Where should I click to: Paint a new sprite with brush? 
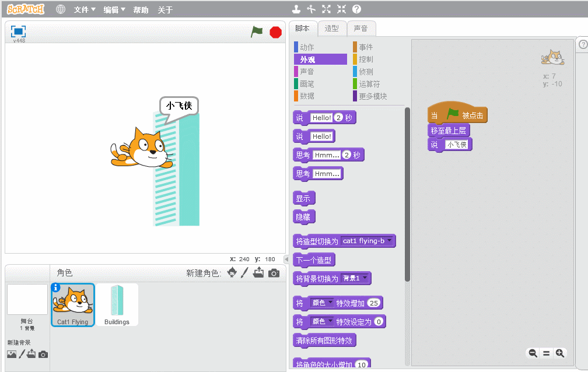(x=244, y=273)
